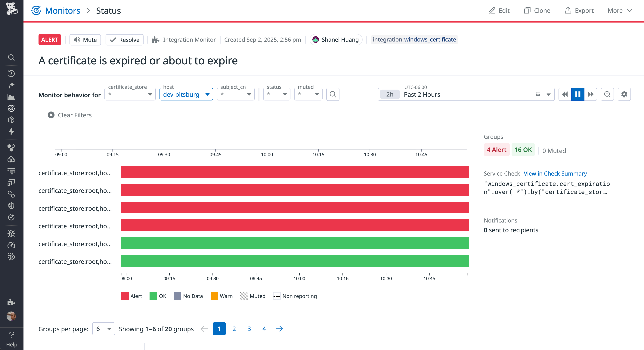Open the Error Tracking bug icon
Image resolution: width=644 pixels, height=350 pixels.
(11, 233)
